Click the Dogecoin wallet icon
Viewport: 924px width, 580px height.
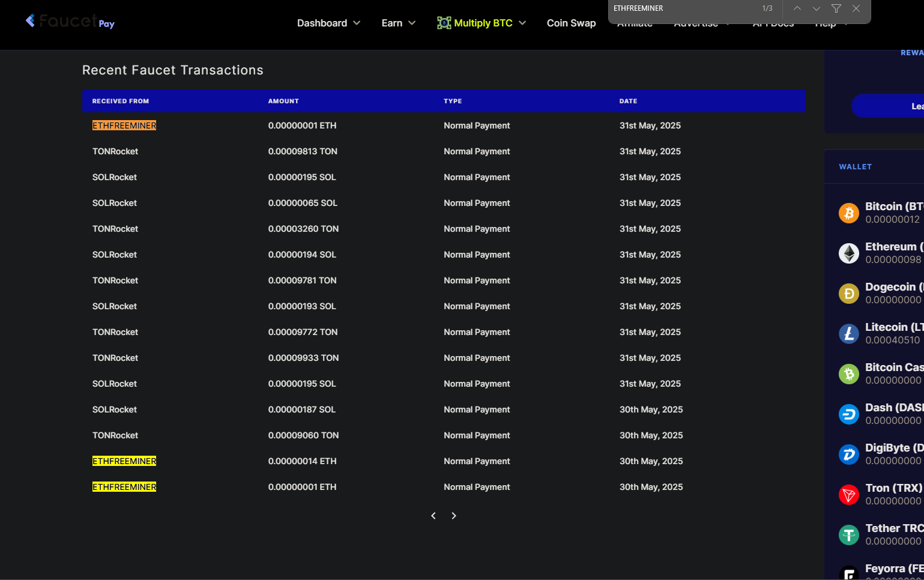point(849,293)
